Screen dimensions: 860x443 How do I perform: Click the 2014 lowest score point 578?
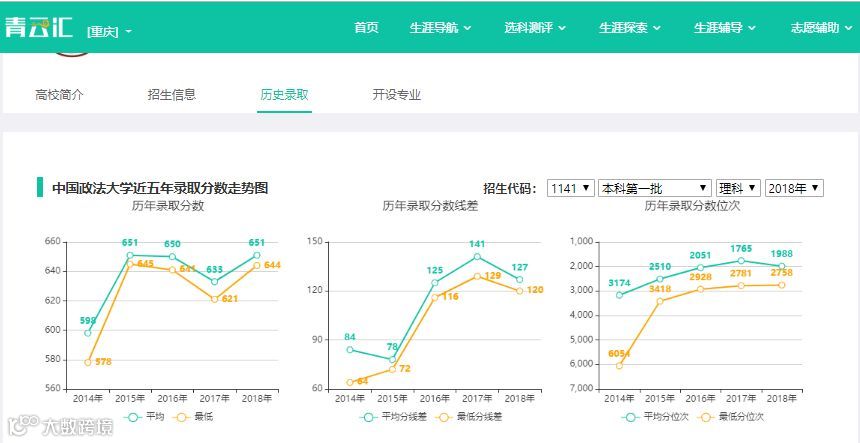pos(88,362)
